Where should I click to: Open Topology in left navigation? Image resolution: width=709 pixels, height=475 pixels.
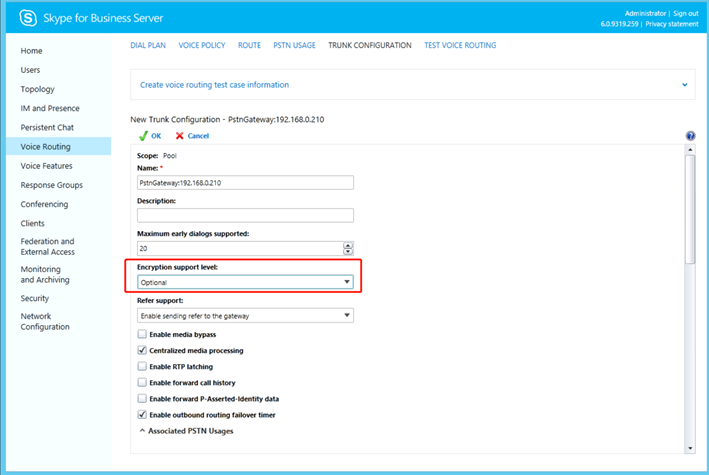tap(38, 89)
